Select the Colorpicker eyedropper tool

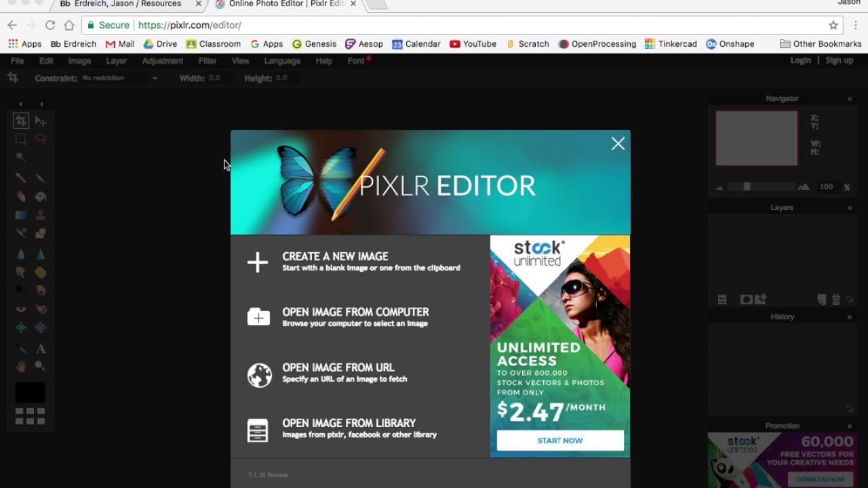(21, 349)
